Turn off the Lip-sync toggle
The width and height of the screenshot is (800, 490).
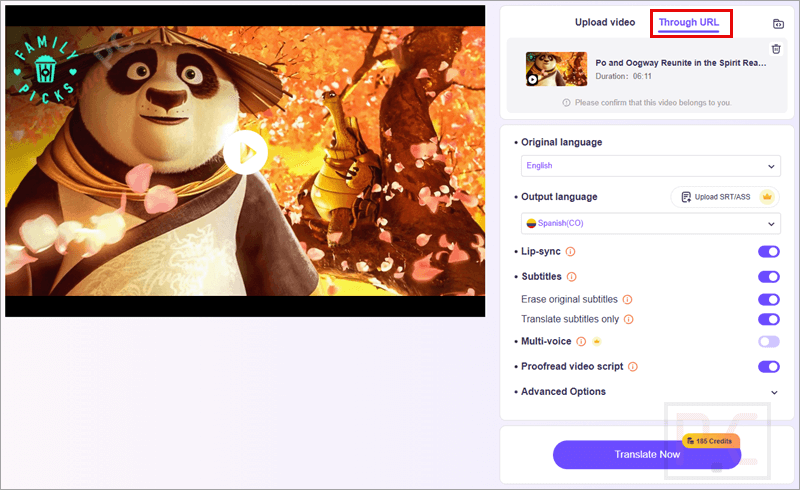pyautogui.click(x=769, y=252)
